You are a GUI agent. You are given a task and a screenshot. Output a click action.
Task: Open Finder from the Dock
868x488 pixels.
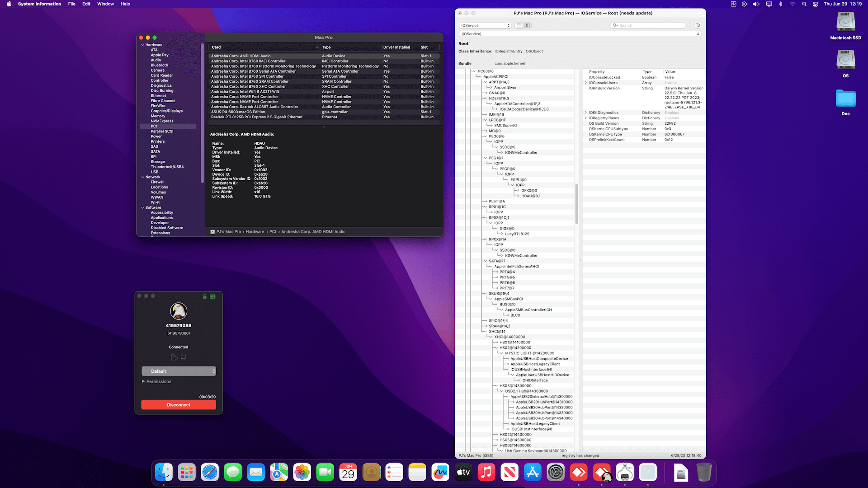pos(164,473)
